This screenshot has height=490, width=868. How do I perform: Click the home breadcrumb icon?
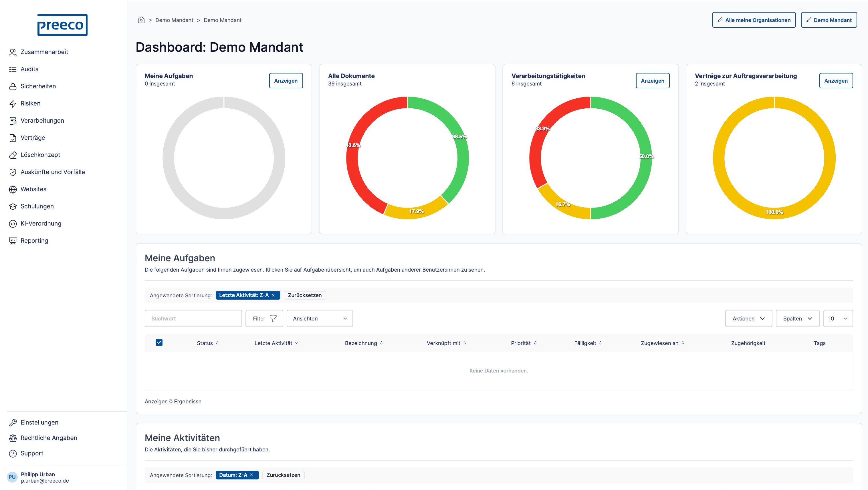(141, 20)
